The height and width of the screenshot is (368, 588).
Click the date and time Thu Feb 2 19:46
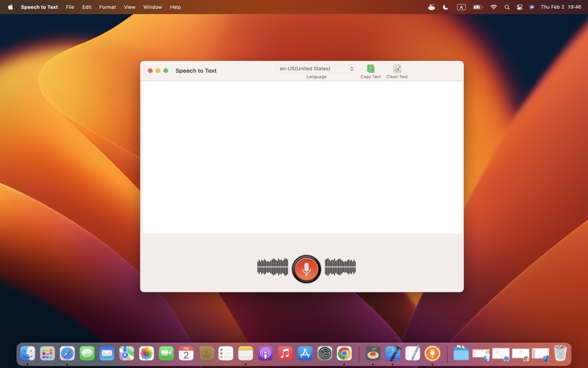click(561, 7)
